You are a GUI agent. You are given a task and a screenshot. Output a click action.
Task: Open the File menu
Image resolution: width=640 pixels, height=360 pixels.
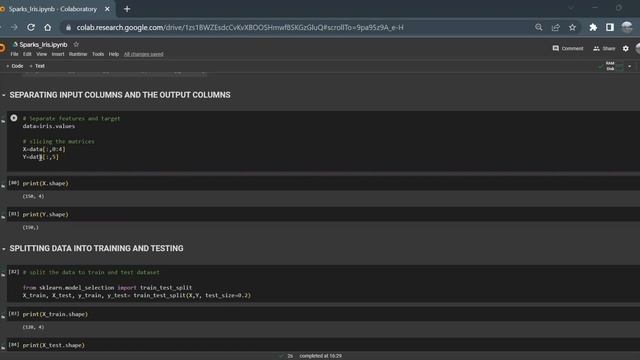point(14,54)
